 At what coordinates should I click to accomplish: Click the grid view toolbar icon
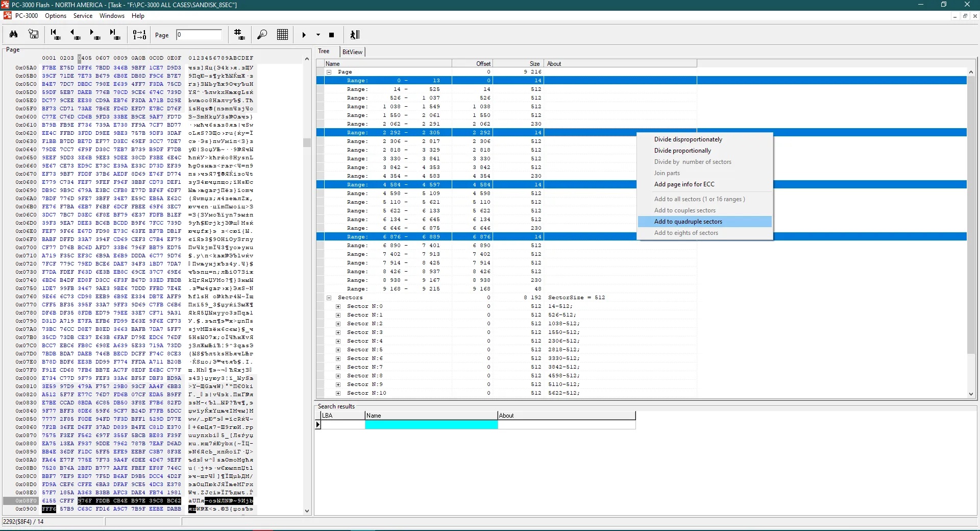(282, 35)
